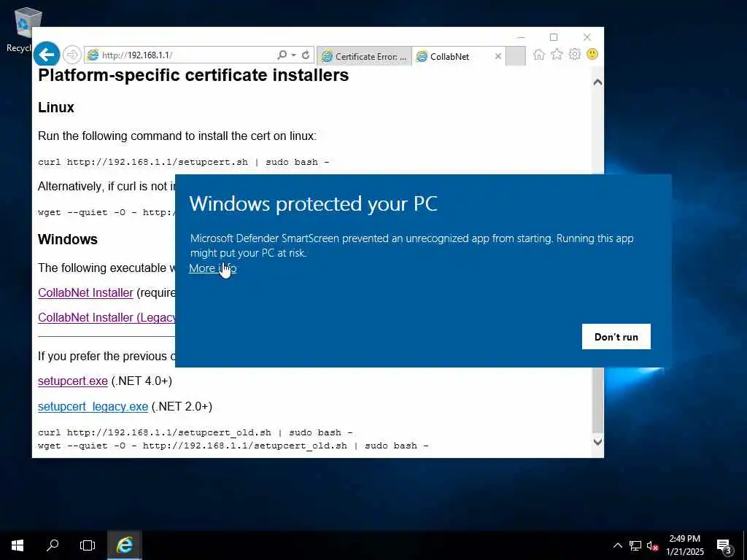The height and width of the screenshot is (560, 747).
Task: Click the Internet Explorer taskbar icon
Action: click(124, 545)
